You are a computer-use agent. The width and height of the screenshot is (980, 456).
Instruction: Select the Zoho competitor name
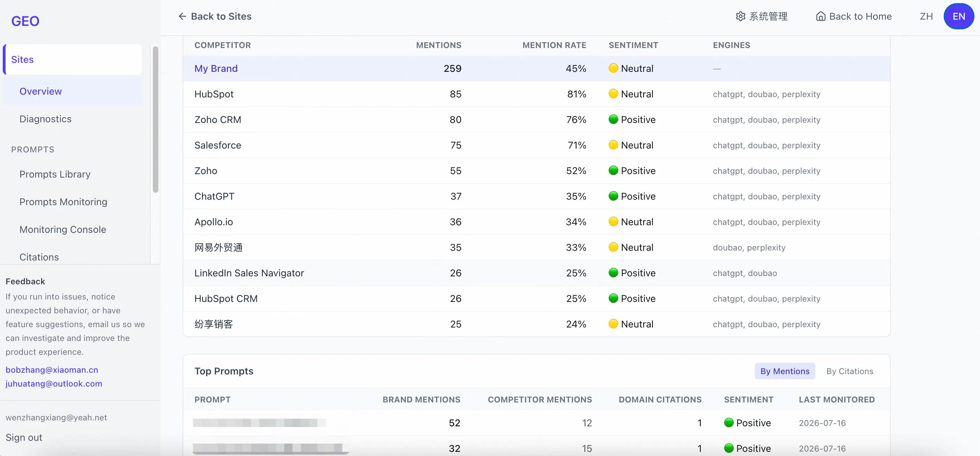coord(206,171)
